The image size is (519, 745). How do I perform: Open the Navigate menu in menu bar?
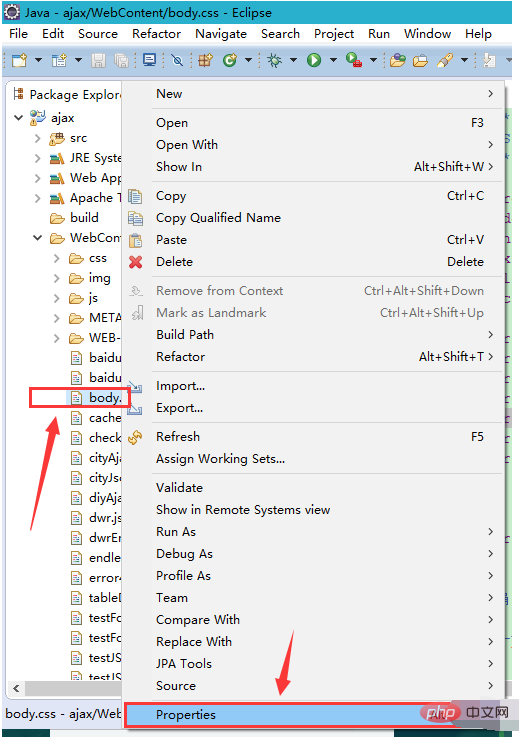click(221, 34)
